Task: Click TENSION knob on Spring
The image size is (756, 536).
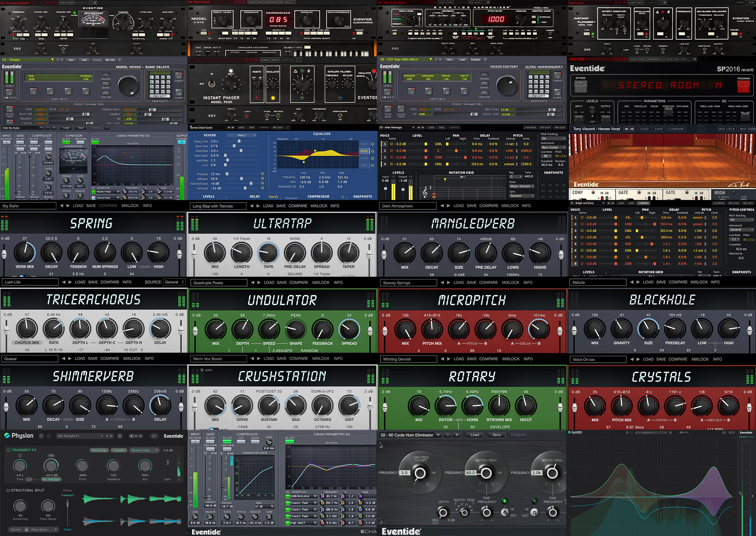Action: tap(78, 253)
